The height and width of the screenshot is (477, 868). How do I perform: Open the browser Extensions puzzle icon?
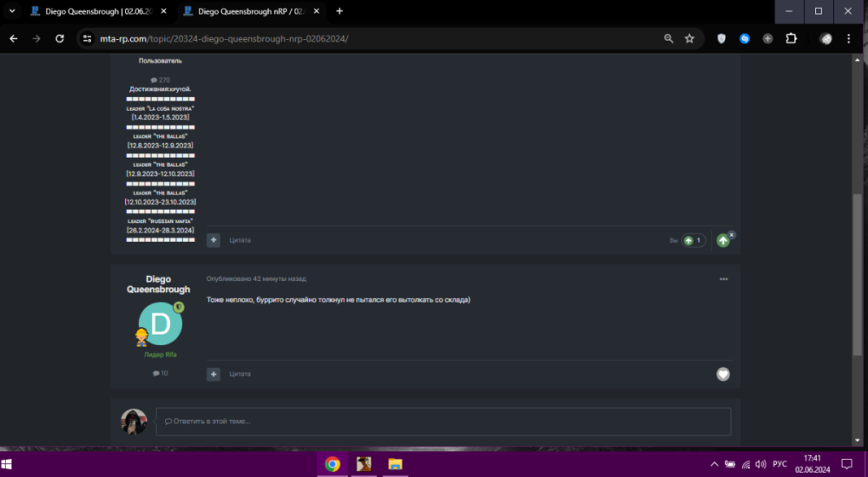792,38
